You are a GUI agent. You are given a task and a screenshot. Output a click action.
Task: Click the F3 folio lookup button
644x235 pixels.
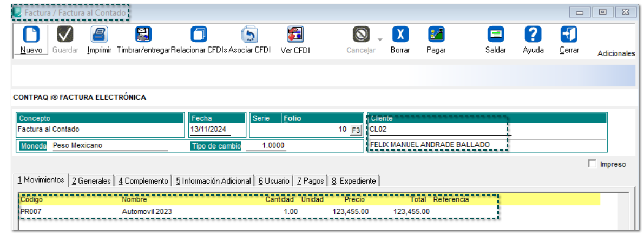pyautogui.click(x=356, y=130)
